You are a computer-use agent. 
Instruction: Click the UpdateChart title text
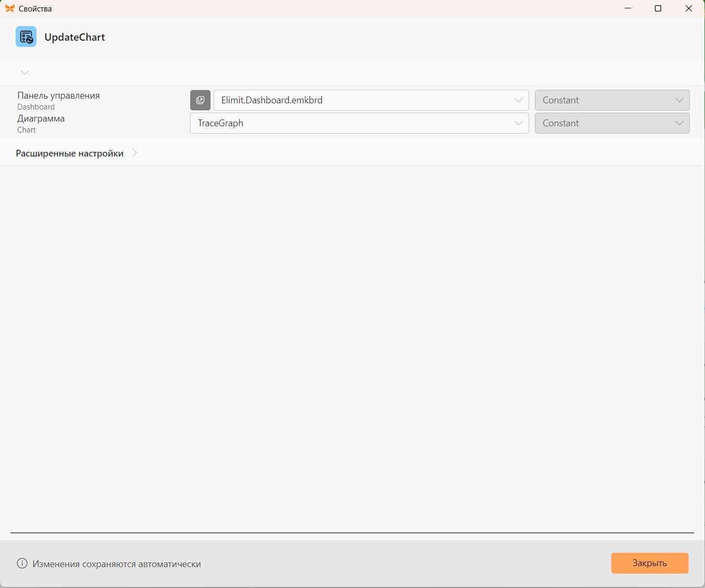[x=75, y=37]
